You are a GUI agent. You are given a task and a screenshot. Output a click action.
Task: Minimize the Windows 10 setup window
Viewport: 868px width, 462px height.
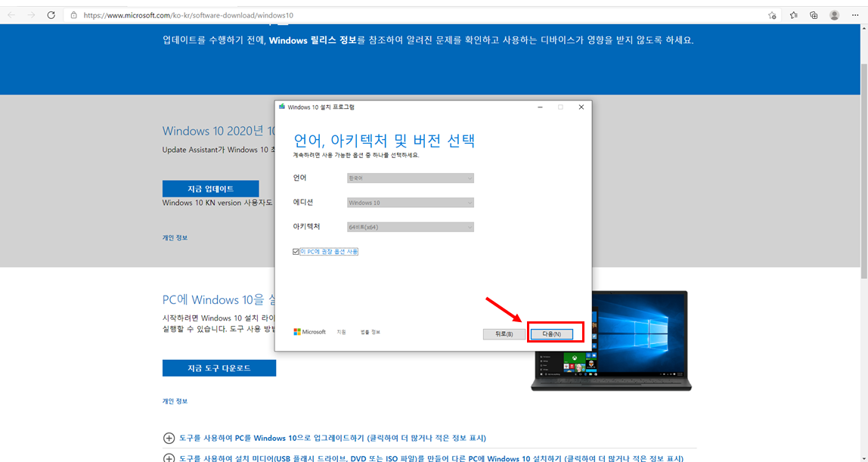click(x=541, y=107)
